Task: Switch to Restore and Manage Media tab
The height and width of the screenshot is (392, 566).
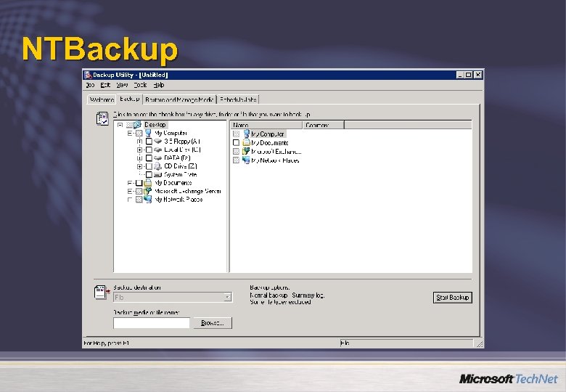Action: coord(179,99)
